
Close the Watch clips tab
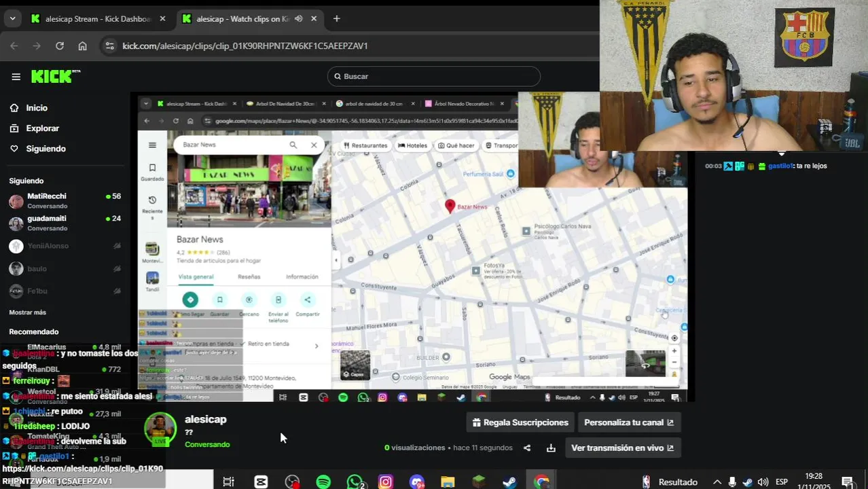(x=314, y=18)
